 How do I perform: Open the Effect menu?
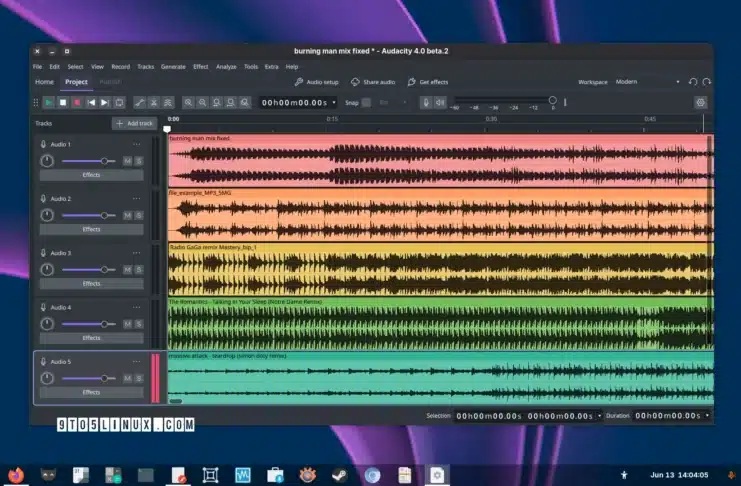[x=200, y=67]
